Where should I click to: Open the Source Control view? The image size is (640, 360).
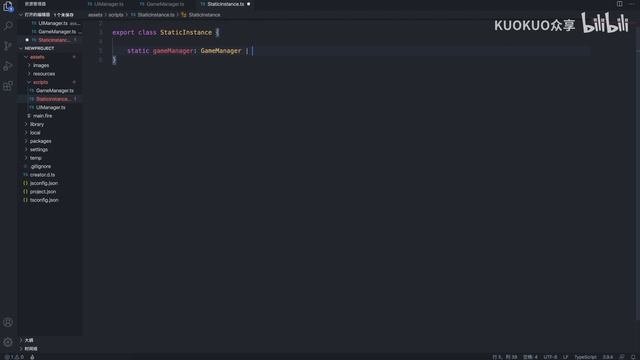(8, 46)
